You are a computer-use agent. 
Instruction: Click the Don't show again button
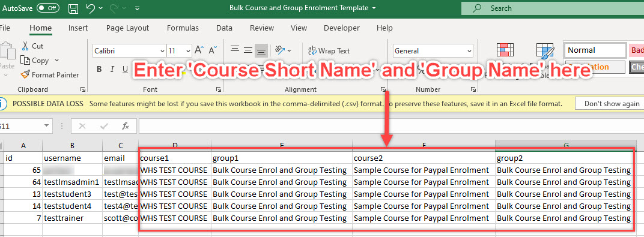coord(612,103)
